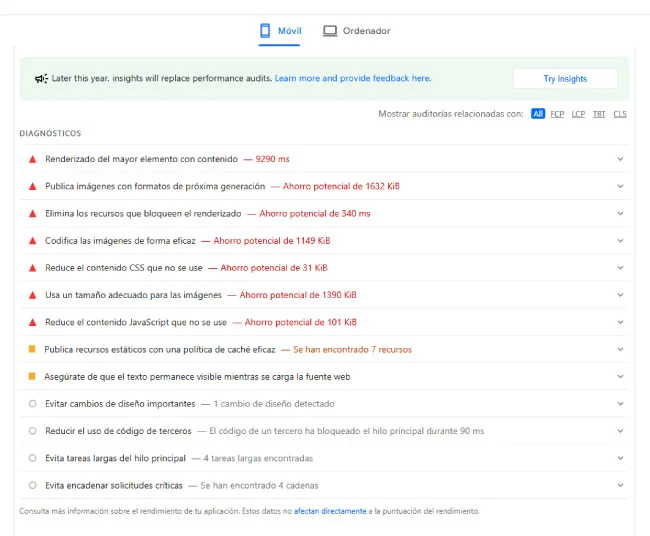Click grey circle beside Evita encadenar solicitudes
This screenshot has height=536, width=650.
click(x=32, y=485)
